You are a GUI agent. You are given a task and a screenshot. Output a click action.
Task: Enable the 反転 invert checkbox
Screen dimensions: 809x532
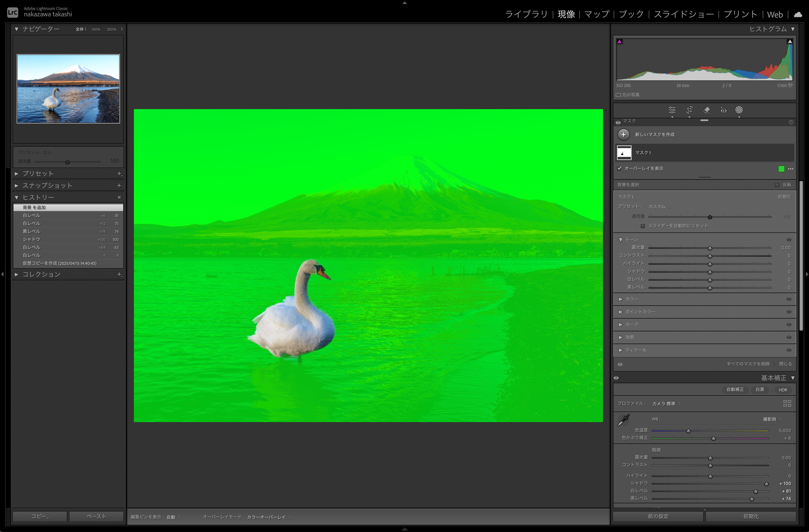point(777,185)
